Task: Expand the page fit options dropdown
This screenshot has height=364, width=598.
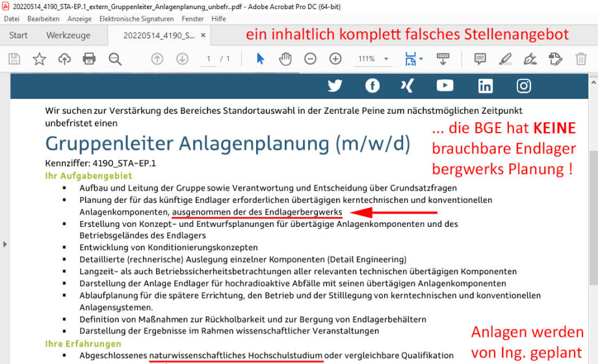Action: point(414,59)
